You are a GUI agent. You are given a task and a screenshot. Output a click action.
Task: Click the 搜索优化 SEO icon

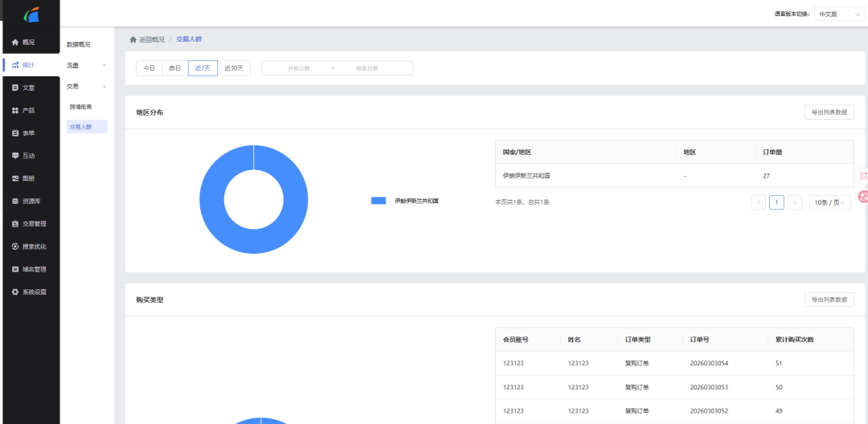tap(14, 247)
